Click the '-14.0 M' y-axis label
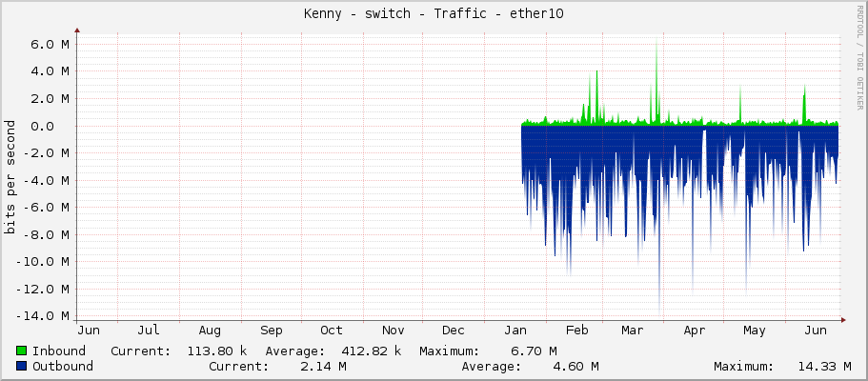Viewport: 868px width, 381px height. [x=43, y=316]
